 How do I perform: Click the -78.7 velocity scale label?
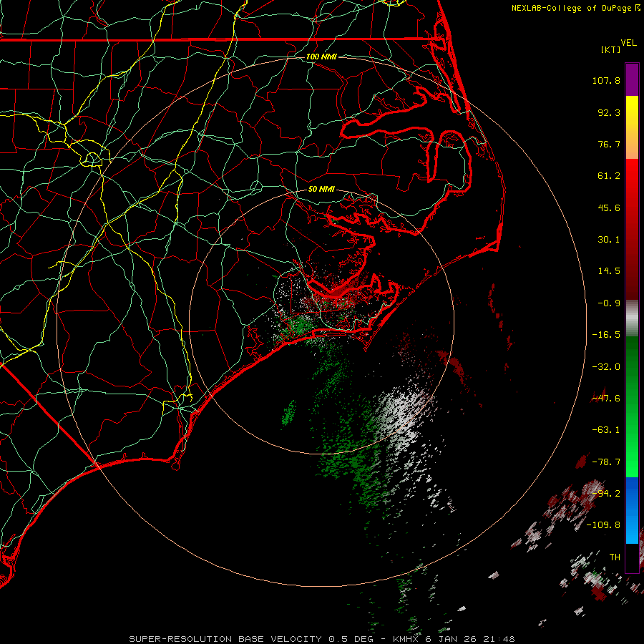click(606, 462)
